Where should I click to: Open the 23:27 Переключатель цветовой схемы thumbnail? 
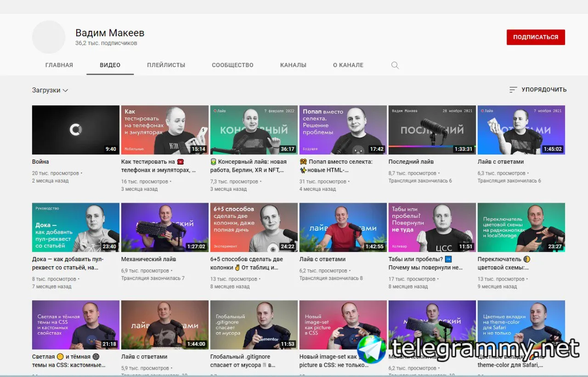[x=521, y=228]
